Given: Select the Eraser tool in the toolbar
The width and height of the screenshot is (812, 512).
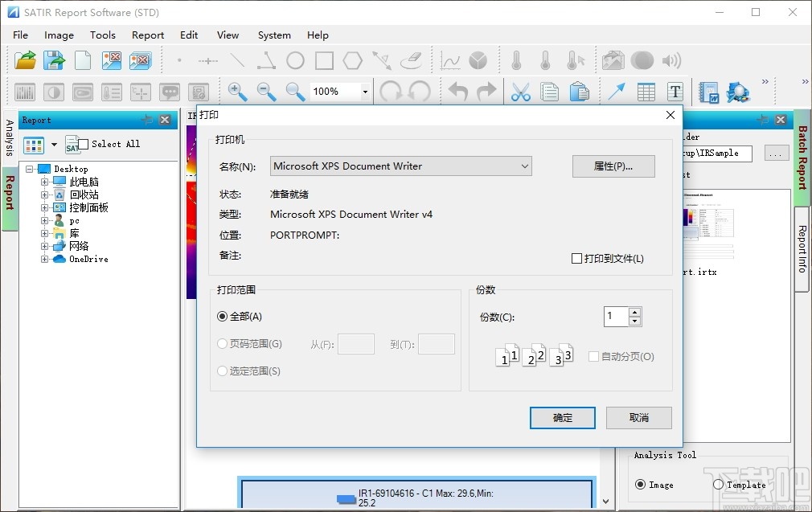Looking at the screenshot, I should (410, 60).
